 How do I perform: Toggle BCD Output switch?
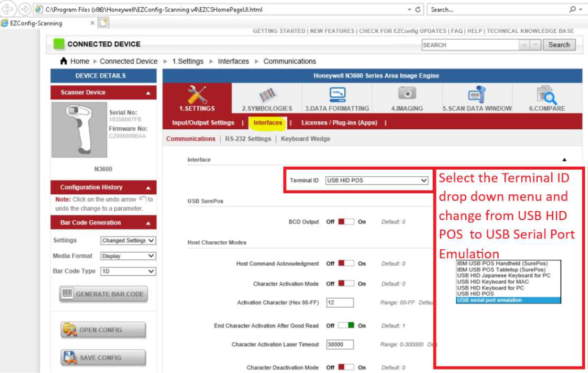click(x=346, y=222)
